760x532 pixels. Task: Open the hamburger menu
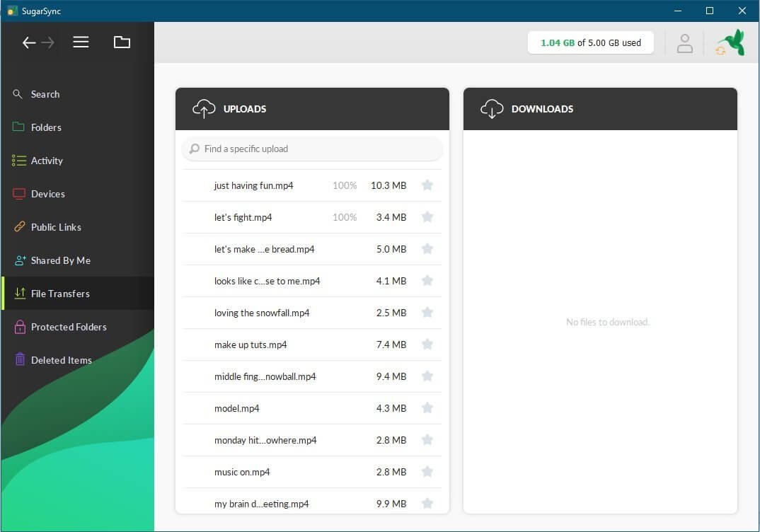pyautogui.click(x=81, y=42)
